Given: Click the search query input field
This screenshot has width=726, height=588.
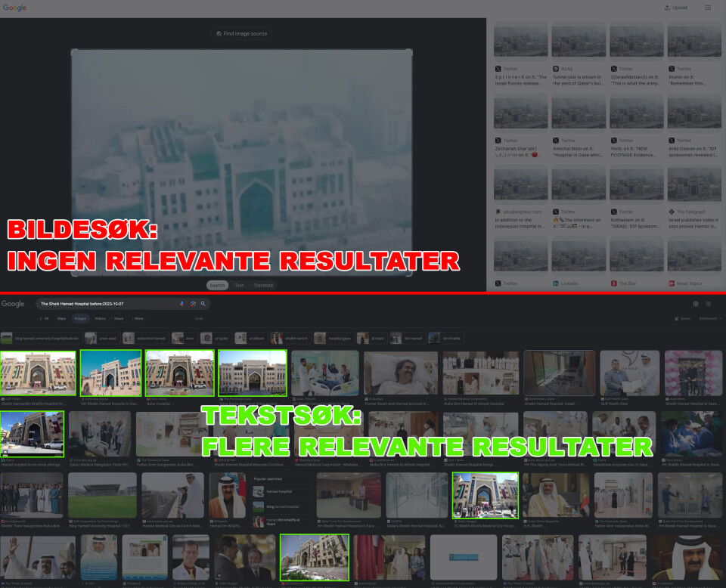Looking at the screenshot, I should tap(106, 304).
